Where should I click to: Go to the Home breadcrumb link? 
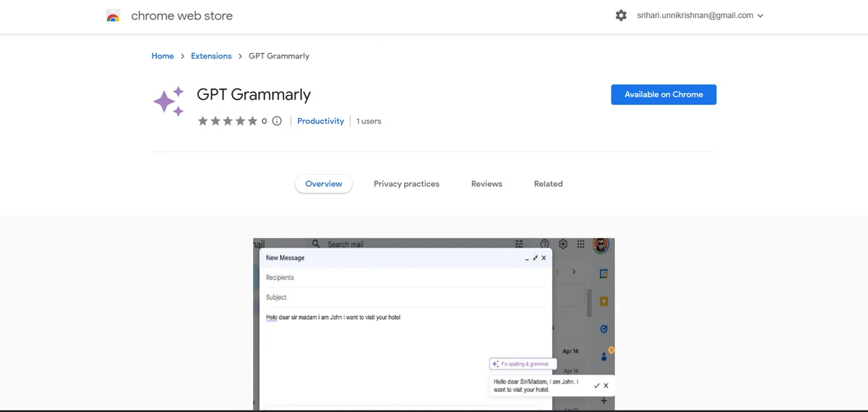(163, 56)
